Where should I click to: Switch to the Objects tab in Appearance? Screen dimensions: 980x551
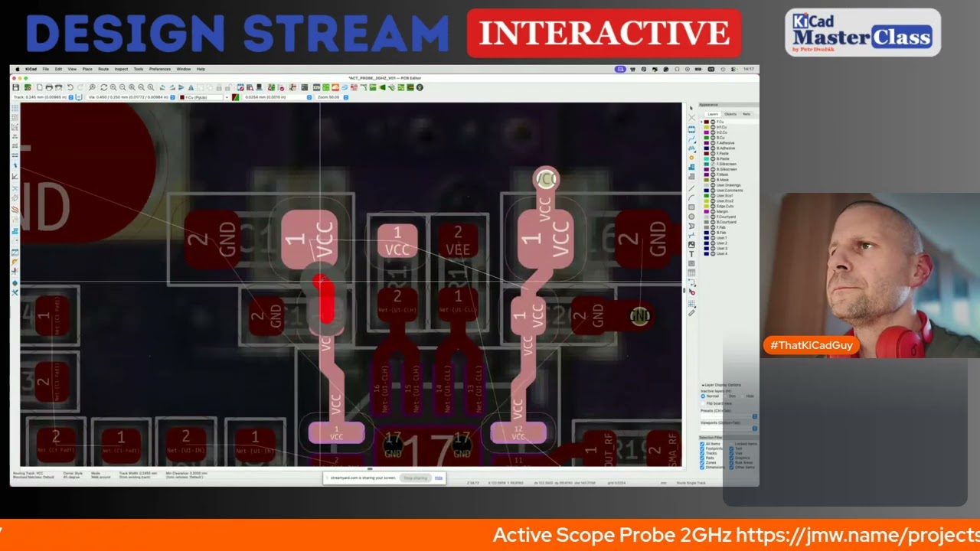point(730,114)
